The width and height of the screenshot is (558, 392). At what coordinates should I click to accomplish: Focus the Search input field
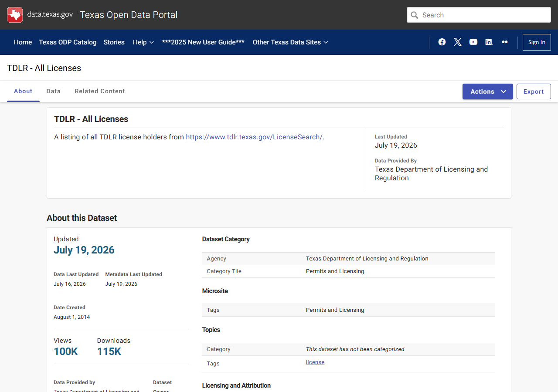point(479,15)
